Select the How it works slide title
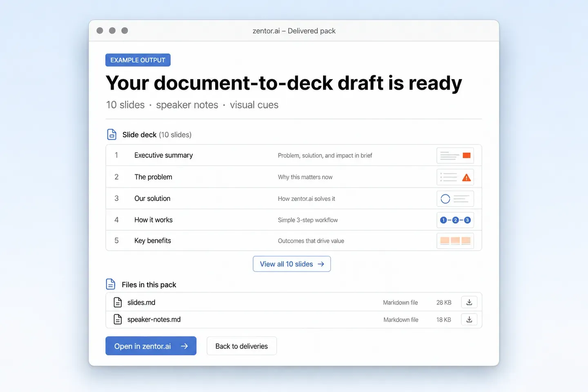This screenshot has height=392, width=588. pos(154,220)
